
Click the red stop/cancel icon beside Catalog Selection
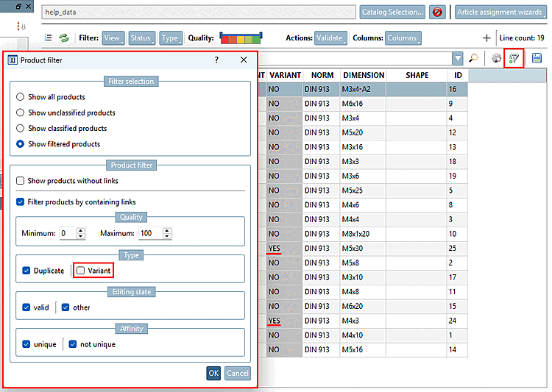(437, 12)
